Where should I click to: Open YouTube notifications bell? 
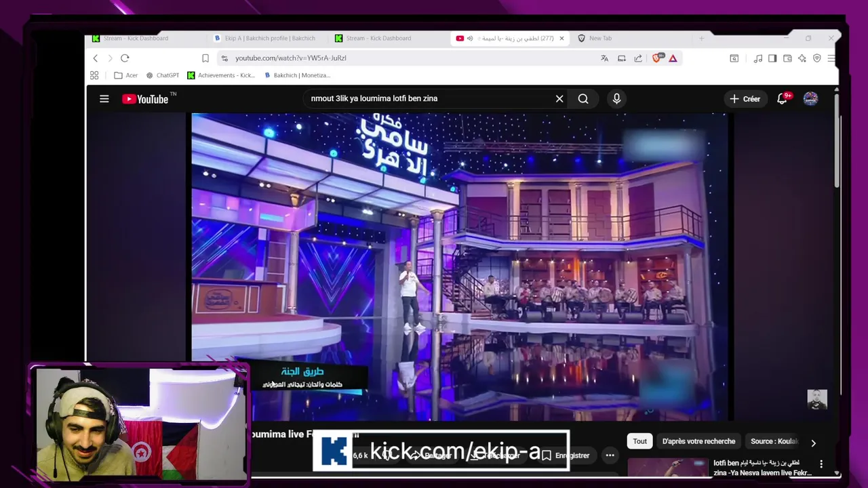(x=783, y=98)
